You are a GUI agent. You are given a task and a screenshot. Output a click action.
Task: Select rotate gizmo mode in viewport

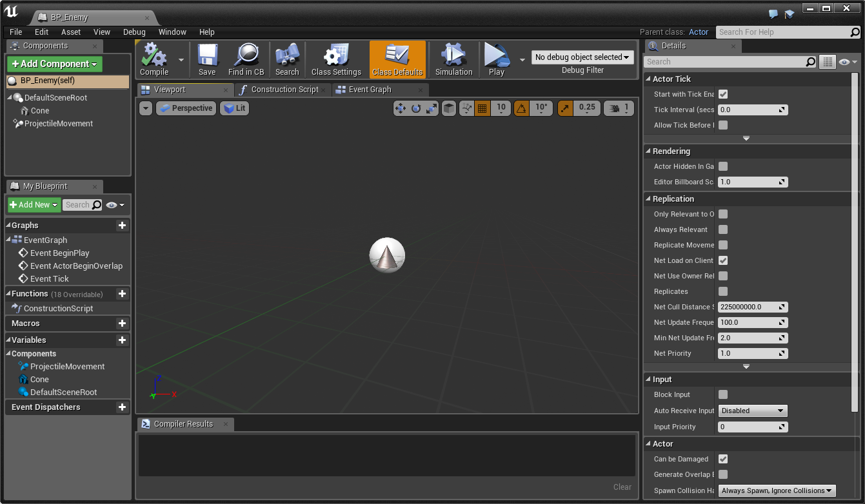click(x=416, y=108)
